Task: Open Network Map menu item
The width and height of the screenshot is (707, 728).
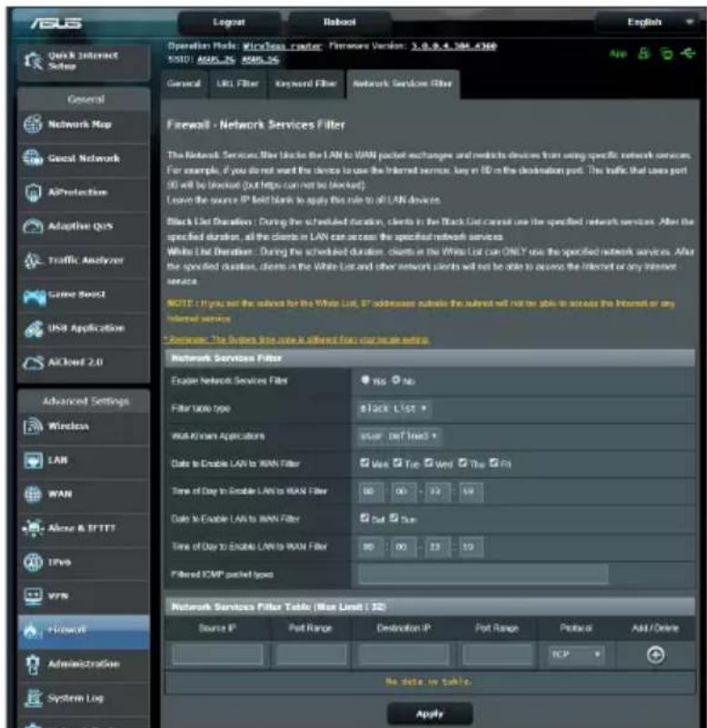Action: pyautogui.click(x=84, y=125)
